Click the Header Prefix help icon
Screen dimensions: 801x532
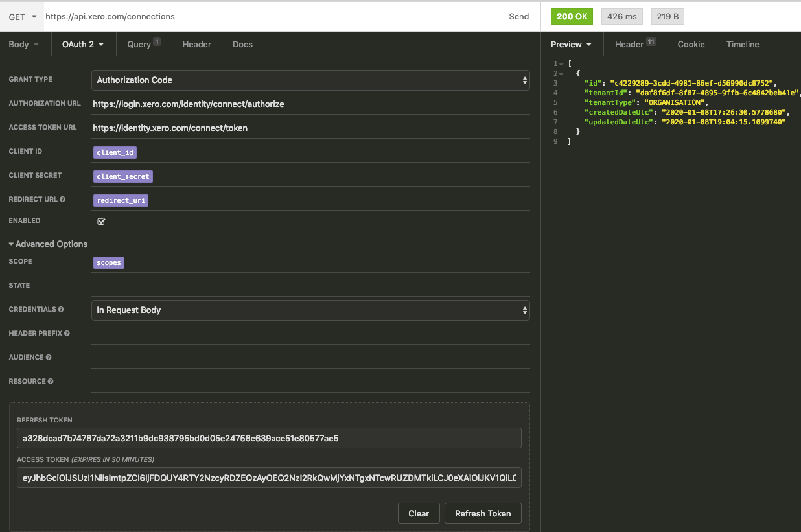pyautogui.click(x=67, y=334)
